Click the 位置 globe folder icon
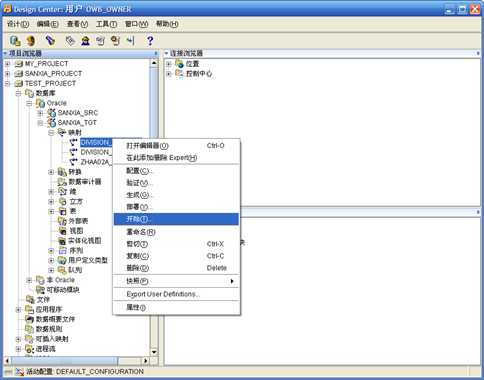 [x=179, y=63]
